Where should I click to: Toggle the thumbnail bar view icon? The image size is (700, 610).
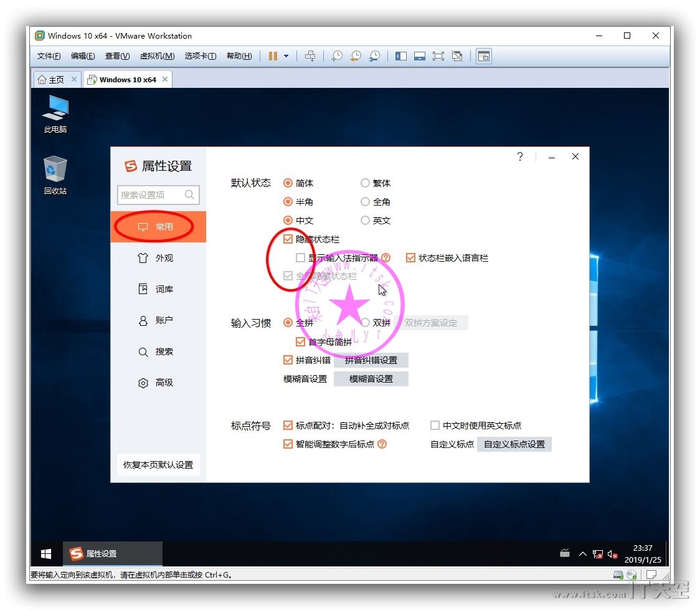tap(420, 56)
